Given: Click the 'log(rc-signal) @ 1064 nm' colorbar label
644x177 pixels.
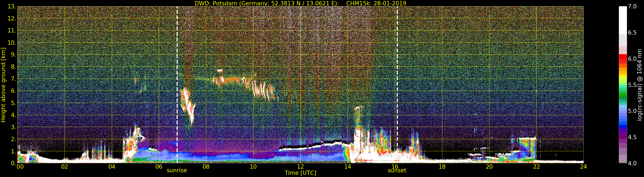Looking at the screenshot, I should (x=639, y=85).
